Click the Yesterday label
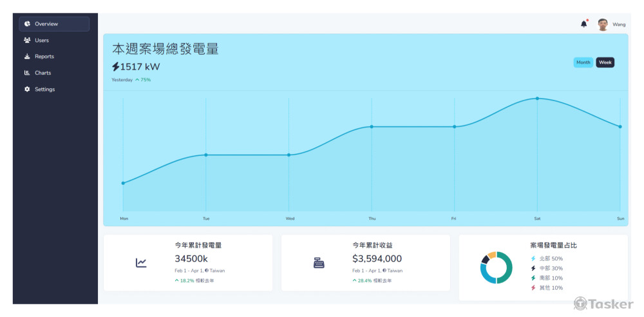This screenshot has height=317, width=644. pyautogui.click(x=122, y=80)
